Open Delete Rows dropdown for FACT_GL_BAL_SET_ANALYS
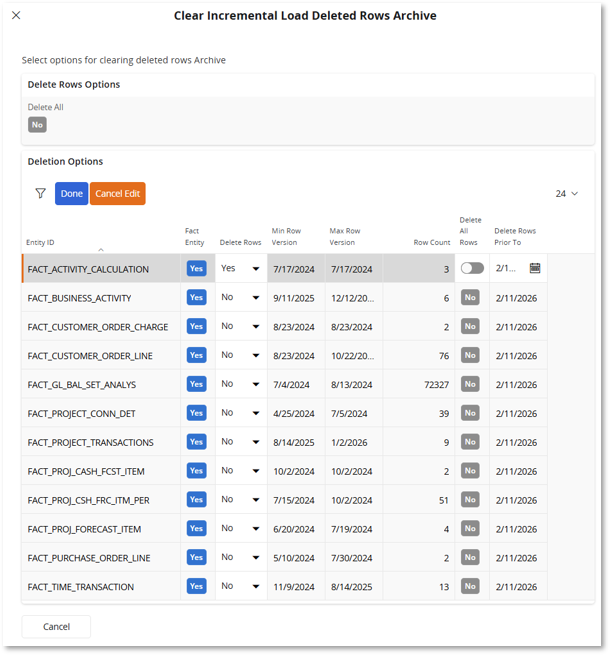The width and height of the screenshot is (610, 655). pyautogui.click(x=241, y=384)
